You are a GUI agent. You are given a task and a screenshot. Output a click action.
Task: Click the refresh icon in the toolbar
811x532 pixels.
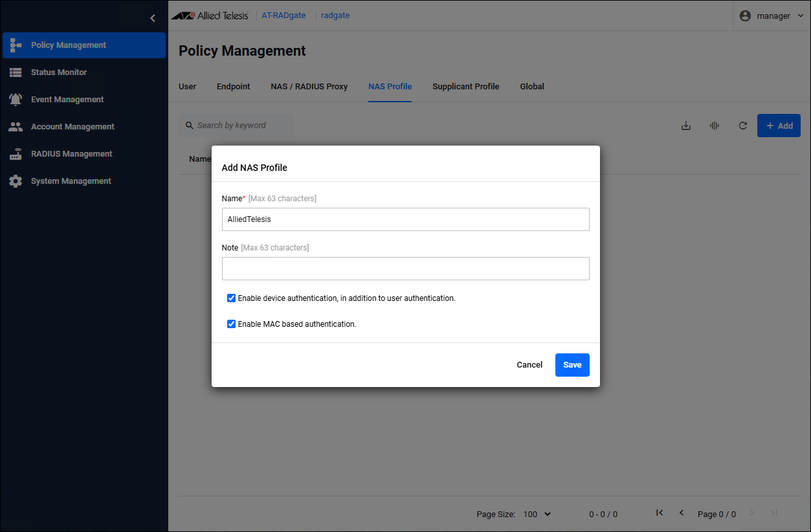743,126
